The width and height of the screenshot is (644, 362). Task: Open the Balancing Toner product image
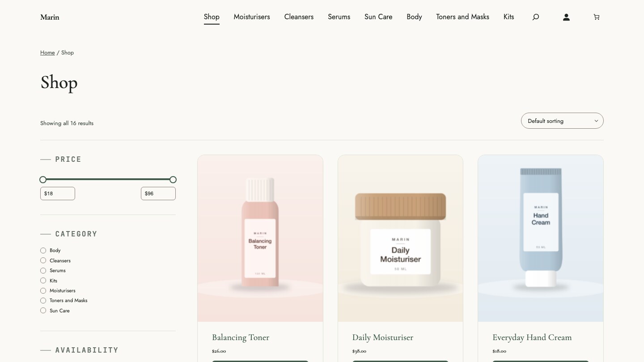[x=260, y=238]
